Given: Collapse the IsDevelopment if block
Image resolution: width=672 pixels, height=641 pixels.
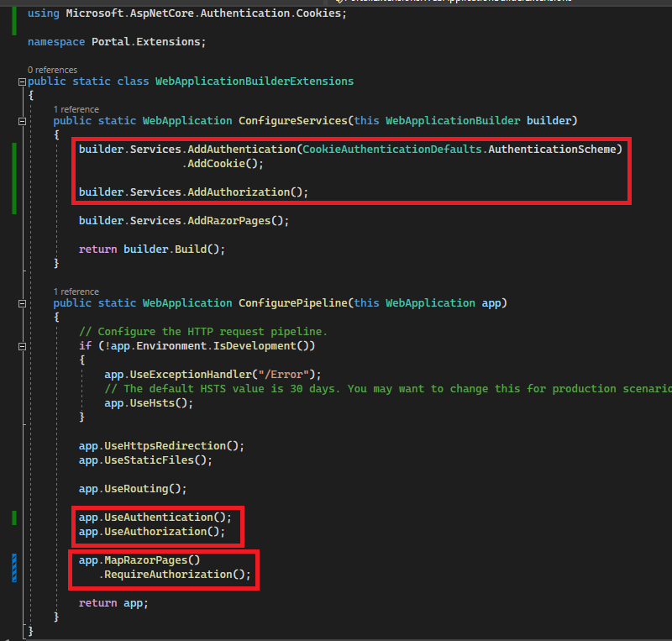Looking at the screenshot, I should 21,345.
